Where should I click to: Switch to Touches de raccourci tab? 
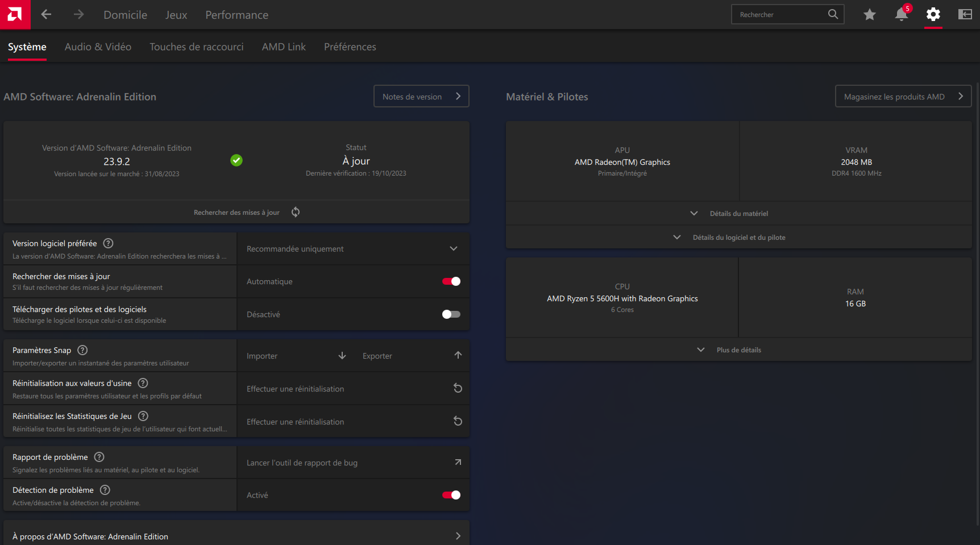[197, 47]
